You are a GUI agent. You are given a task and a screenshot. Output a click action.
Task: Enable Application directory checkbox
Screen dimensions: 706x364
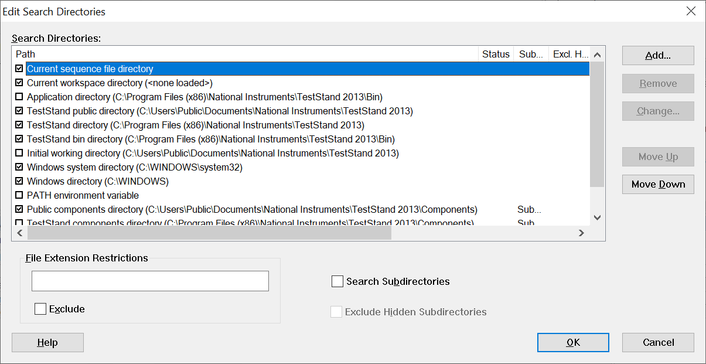19,97
